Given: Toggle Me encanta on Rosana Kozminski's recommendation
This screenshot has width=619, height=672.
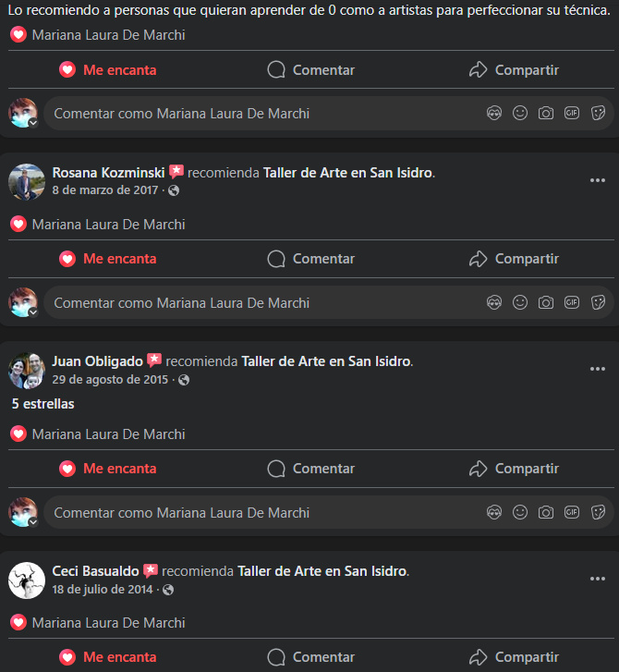Looking at the screenshot, I should pos(108,259).
